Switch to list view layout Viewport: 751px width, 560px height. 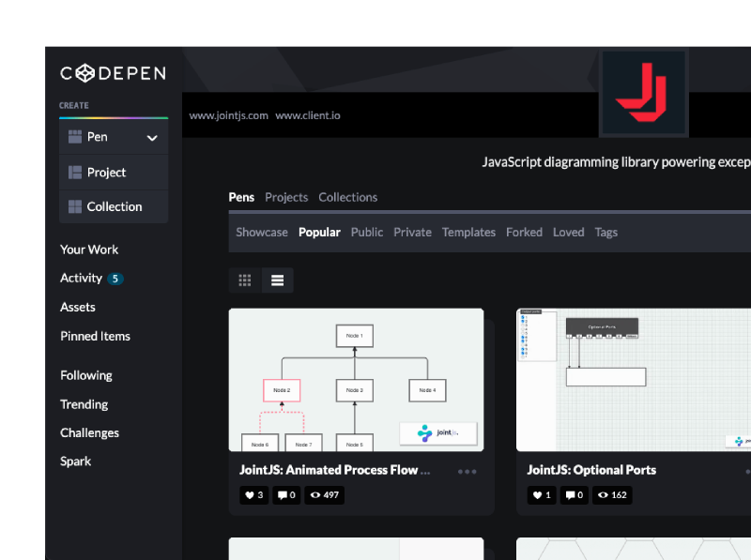[278, 280]
